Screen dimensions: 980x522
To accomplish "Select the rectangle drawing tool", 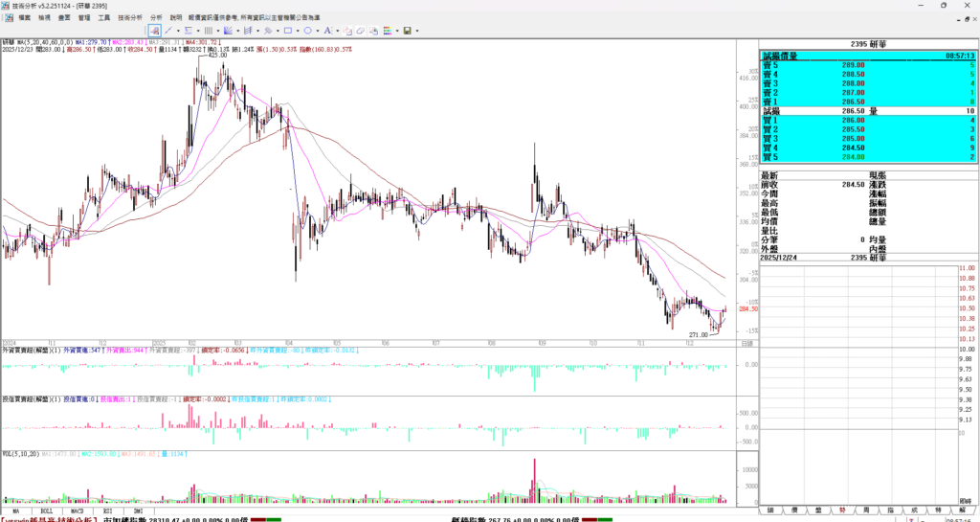I will click(288, 31).
